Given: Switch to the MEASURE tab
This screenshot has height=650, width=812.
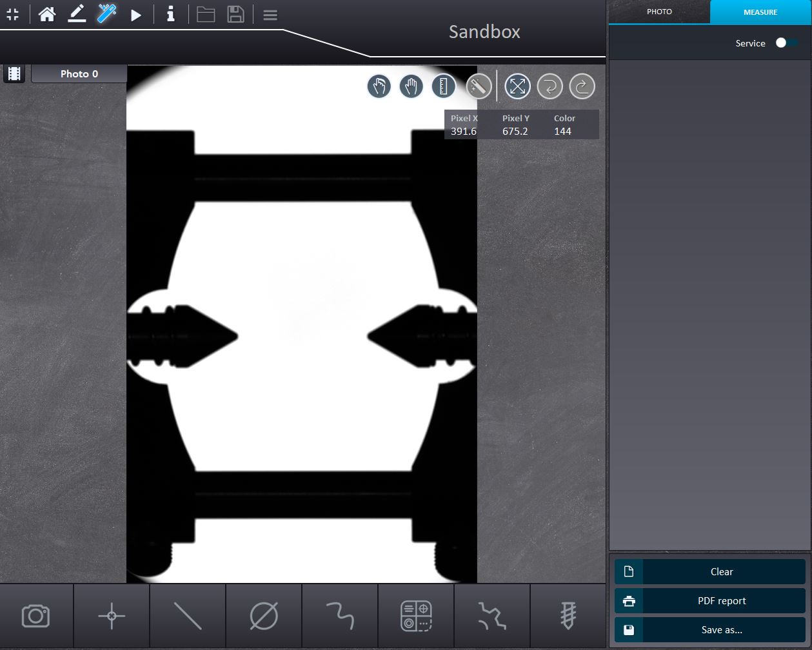Looking at the screenshot, I should click(760, 12).
